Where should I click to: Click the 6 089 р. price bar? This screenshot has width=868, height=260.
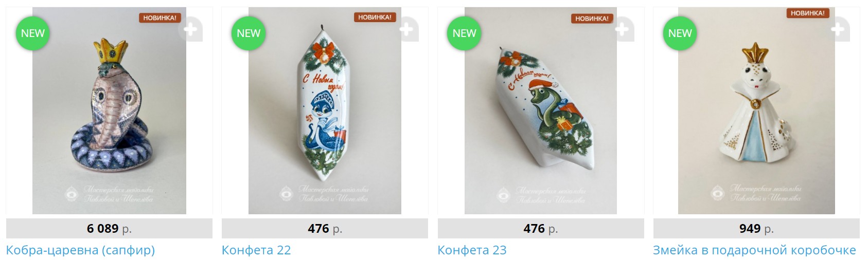(109, 229)
